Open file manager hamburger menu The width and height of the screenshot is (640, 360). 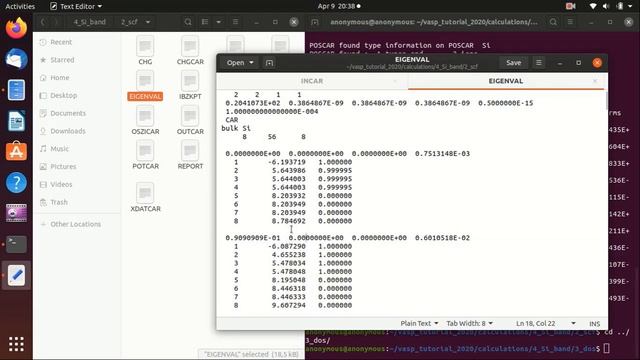click(x=236, y=22)
